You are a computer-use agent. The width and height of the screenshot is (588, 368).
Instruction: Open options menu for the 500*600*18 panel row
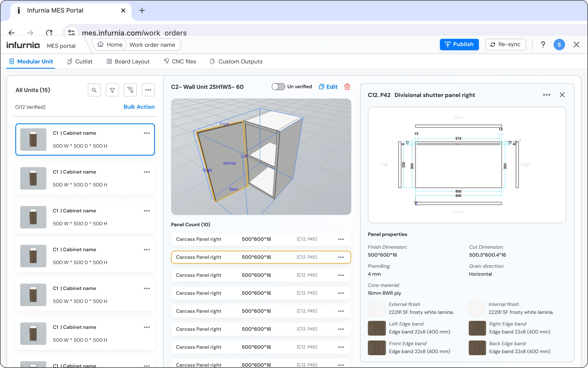pyautogui.click(x=341, y=239)
